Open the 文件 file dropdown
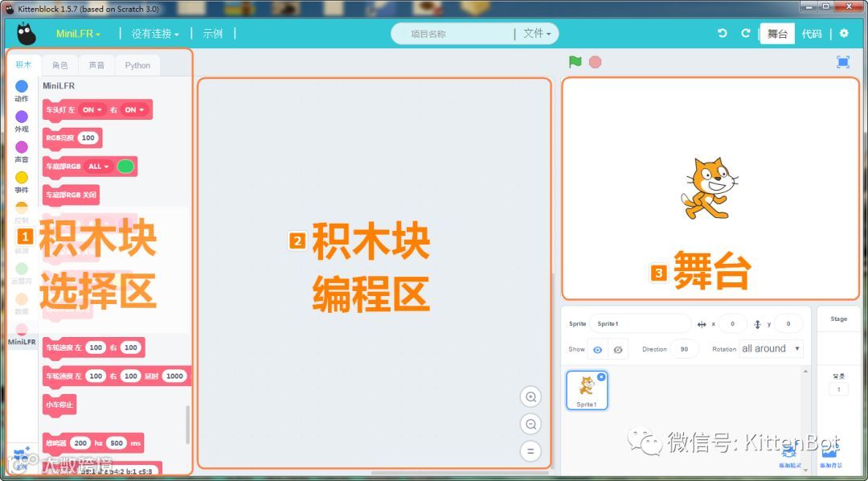868x481 pixels. (537, 34)
